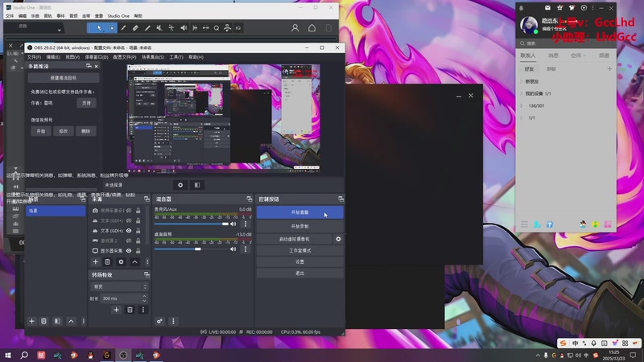The image size is (644, 362).
Task: Adjust desktop audio volume slider
Action: (198, 249)
